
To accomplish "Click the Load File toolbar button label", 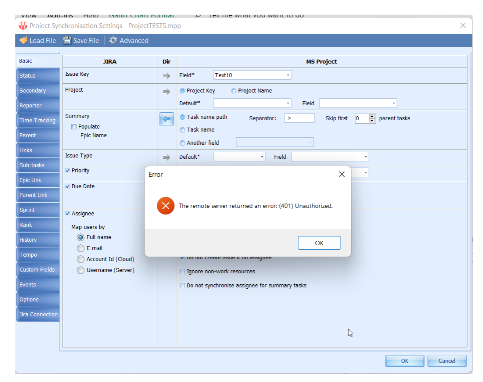I will 43,41.
